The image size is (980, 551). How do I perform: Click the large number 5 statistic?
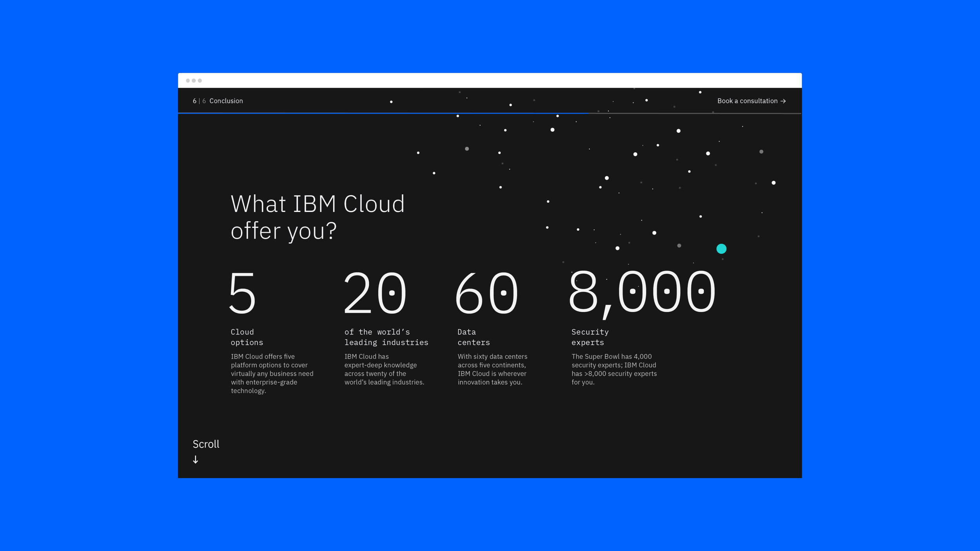tap(242, 293)
